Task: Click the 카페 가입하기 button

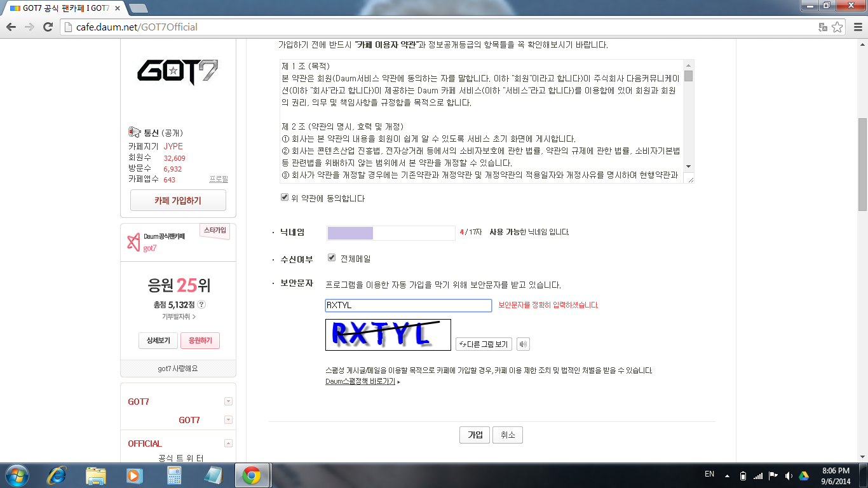Action: pos(178,200)
